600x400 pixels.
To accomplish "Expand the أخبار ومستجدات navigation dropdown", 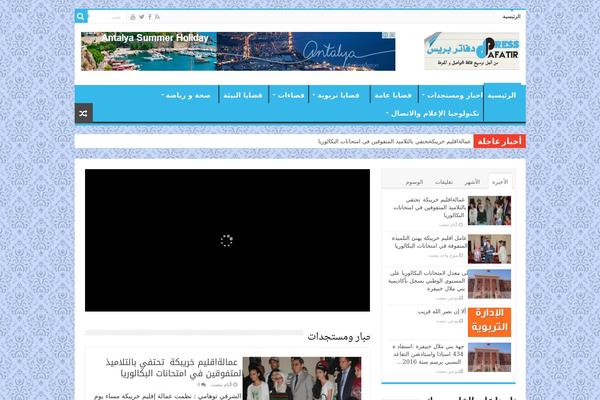I will (x=452, y=95).
